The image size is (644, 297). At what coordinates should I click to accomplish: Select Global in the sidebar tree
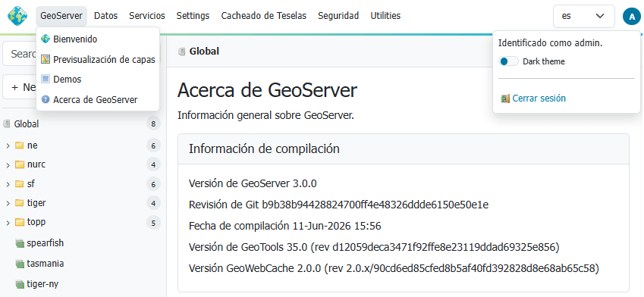pos(27,123)
